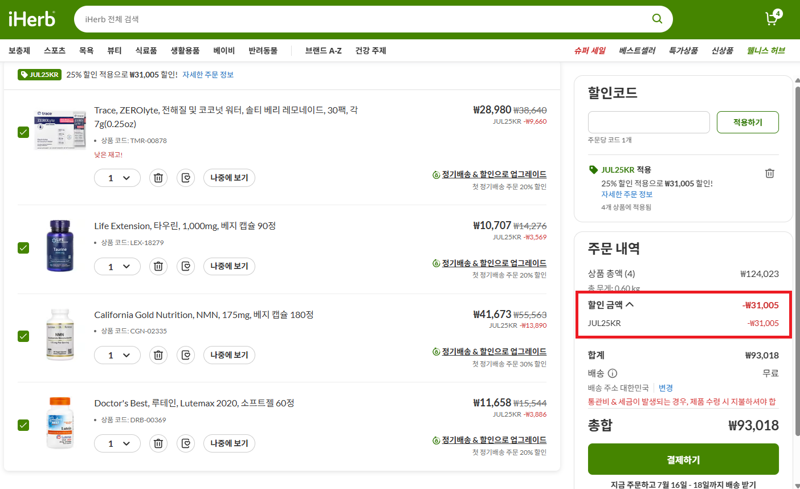Open quantity dropdown for Trace ZEROlyte

click(117, 178)
